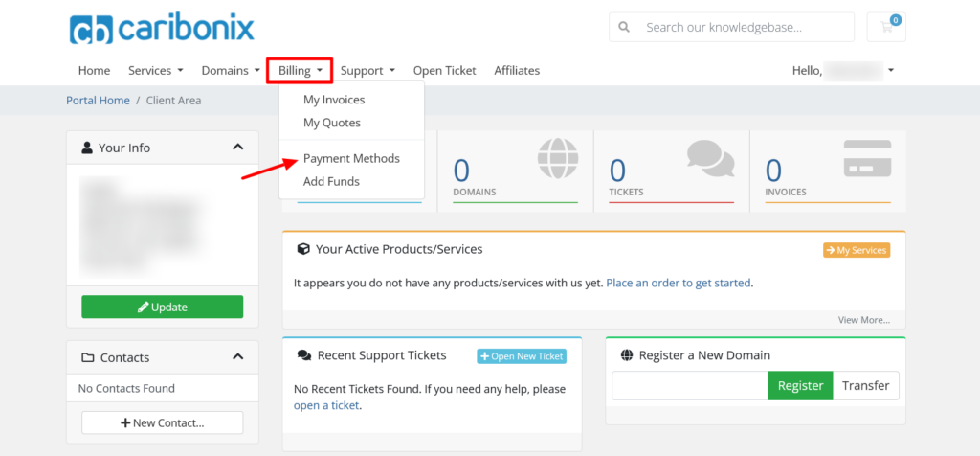Screen dimensions: 980x456
Task: Click the Caribonix logo
Action: tap(162, 28)
